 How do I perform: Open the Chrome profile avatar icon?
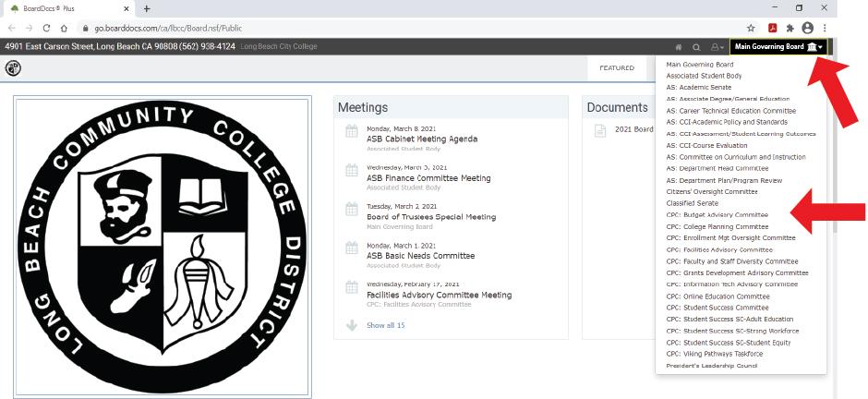[808, 28]
